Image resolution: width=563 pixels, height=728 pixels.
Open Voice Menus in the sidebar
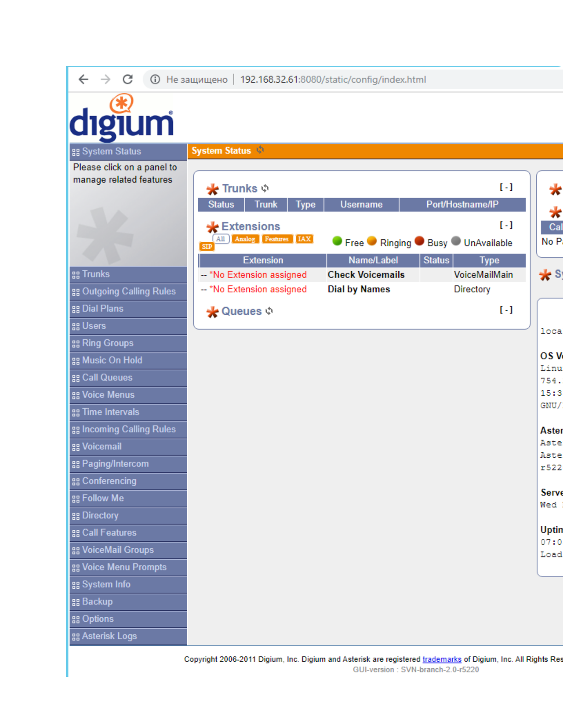(128, 395)
